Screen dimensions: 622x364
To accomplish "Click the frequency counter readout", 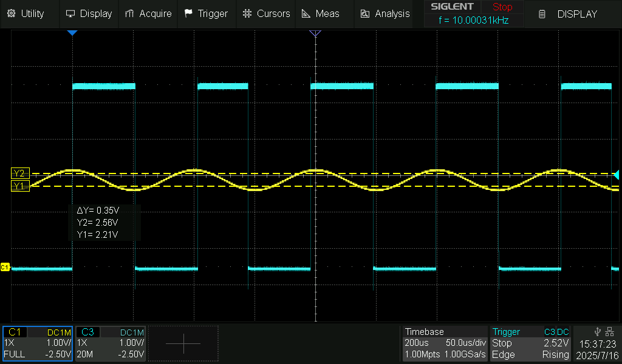I will [x=474, y=19].
